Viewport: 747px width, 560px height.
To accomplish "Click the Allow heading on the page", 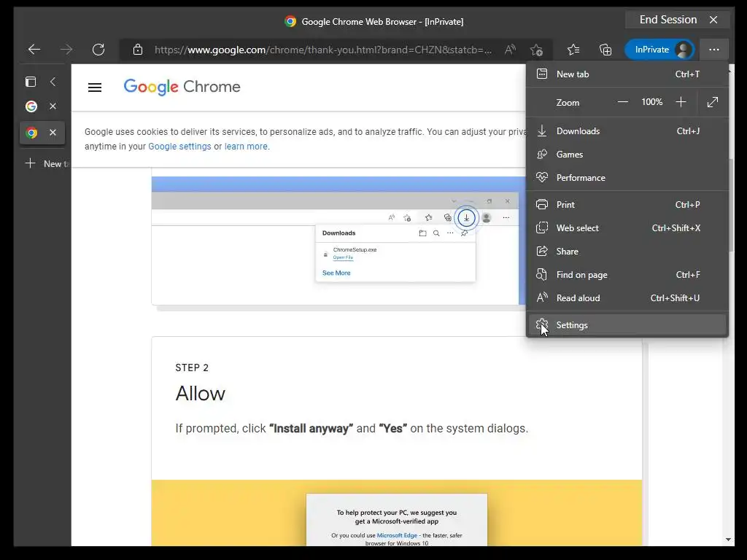I will coord(200,393).
